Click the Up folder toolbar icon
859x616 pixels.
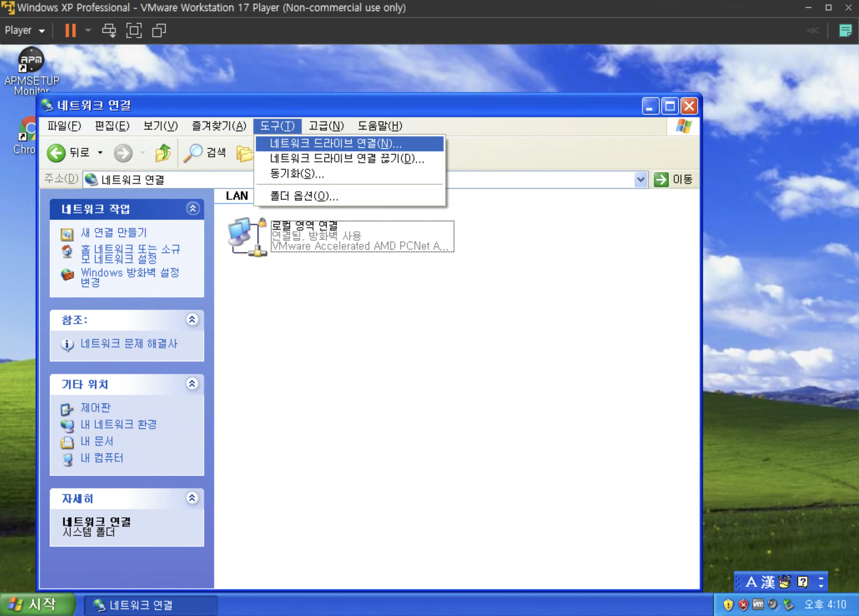click(x=163, y=153)
